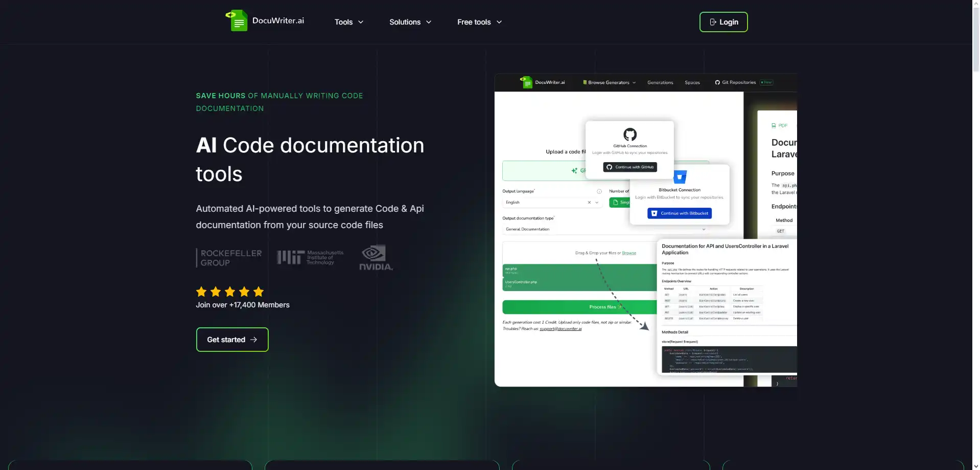Click the Rockefeller Group logo
Image resolution: width=980 pixels, height=470 pixels.
tap(229, 258)
